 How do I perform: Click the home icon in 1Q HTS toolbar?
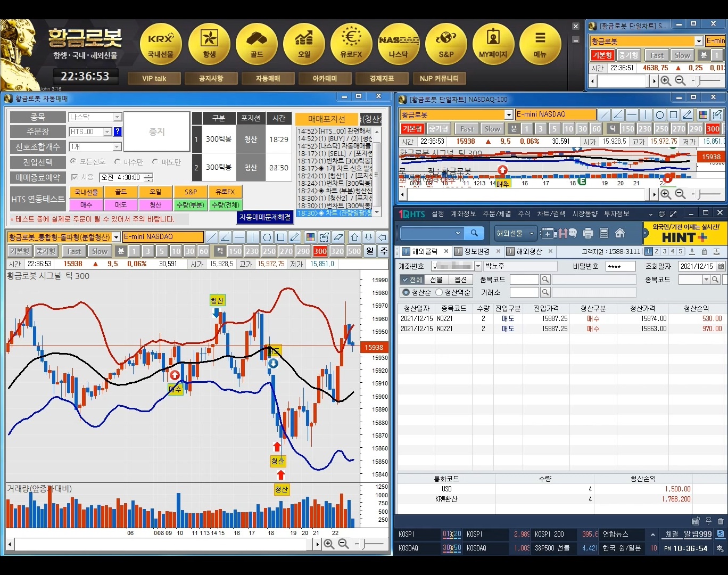pos(619,233)
